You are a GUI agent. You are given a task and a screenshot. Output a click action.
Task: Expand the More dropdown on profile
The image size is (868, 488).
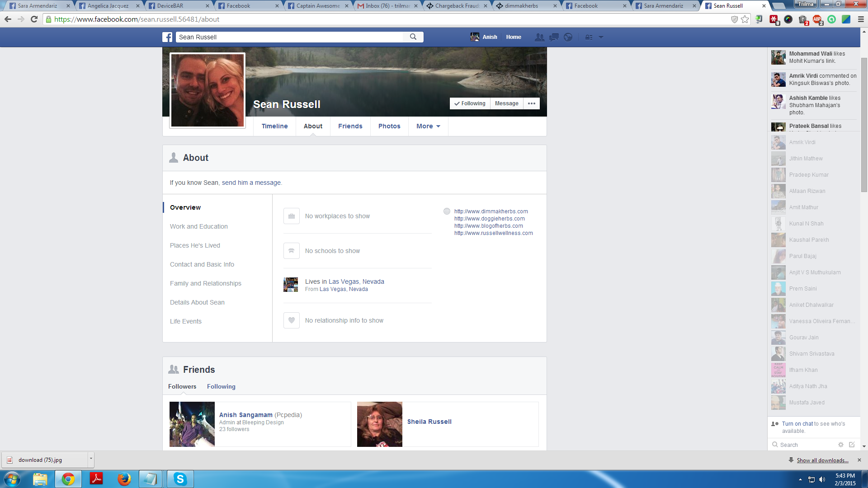(x=428, y=126)
